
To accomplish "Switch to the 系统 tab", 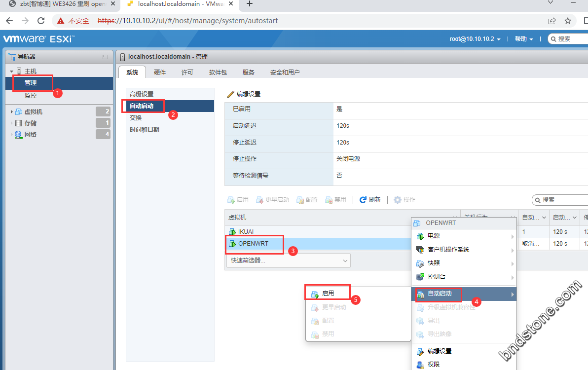I will pyautogui.click(x=132, y=73).
